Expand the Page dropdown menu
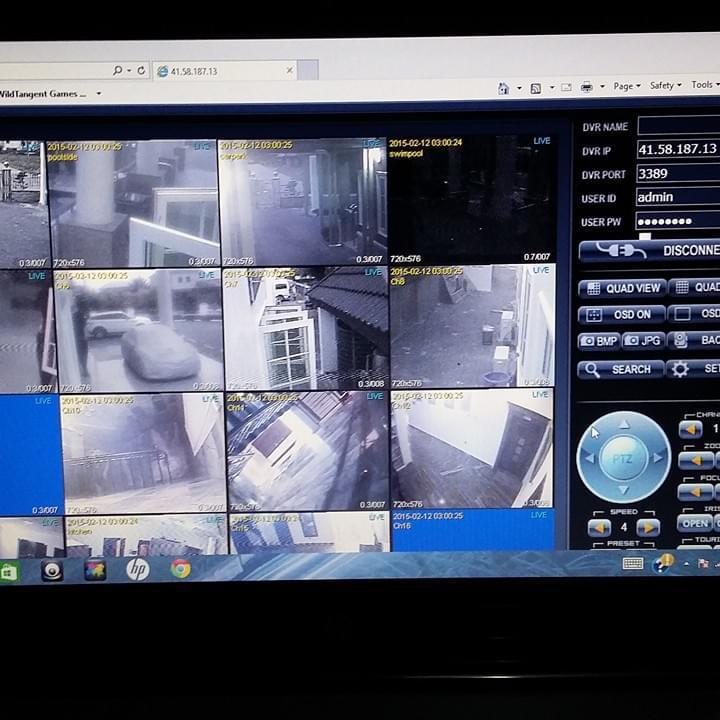 [626, 87]
